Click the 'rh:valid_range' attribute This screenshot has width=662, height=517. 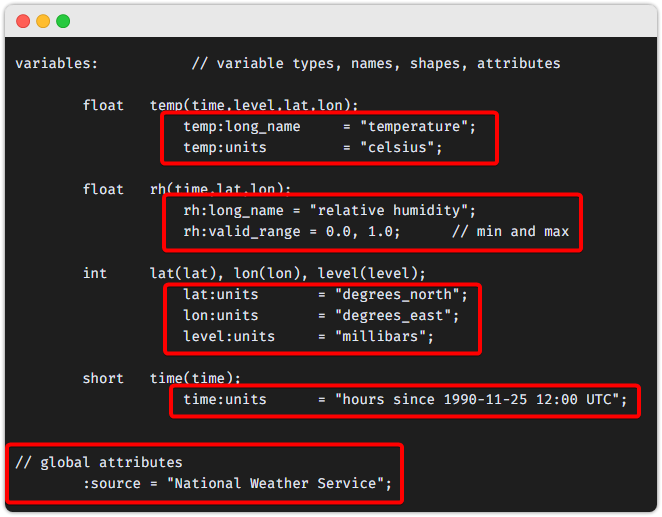(x=241, y=232)
